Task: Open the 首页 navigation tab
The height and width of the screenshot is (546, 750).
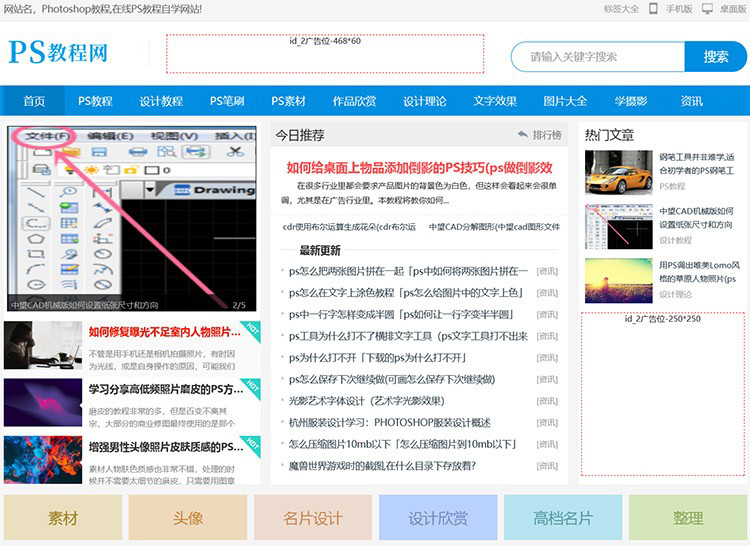Action: 34,101
